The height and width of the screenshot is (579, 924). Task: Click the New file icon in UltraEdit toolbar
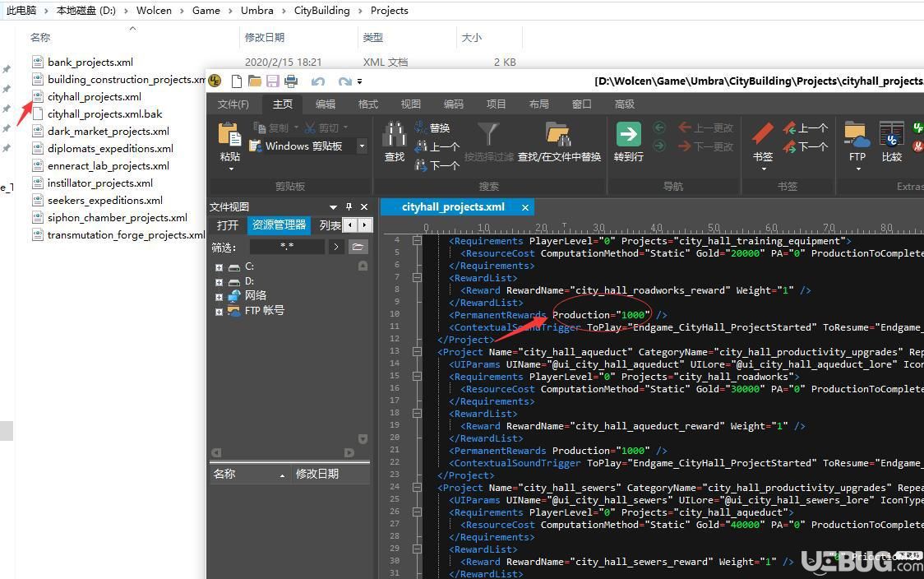(236, 81)
